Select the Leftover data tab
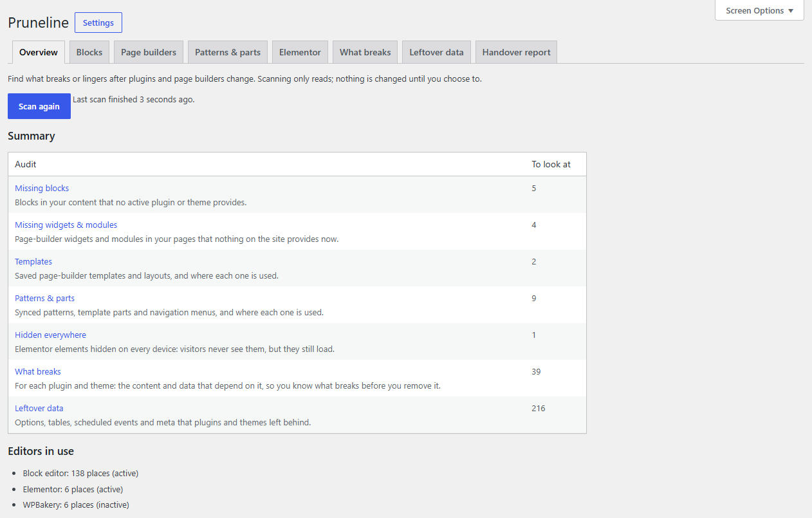The width and height of the screenshot is (812, 518). point(436,52)
